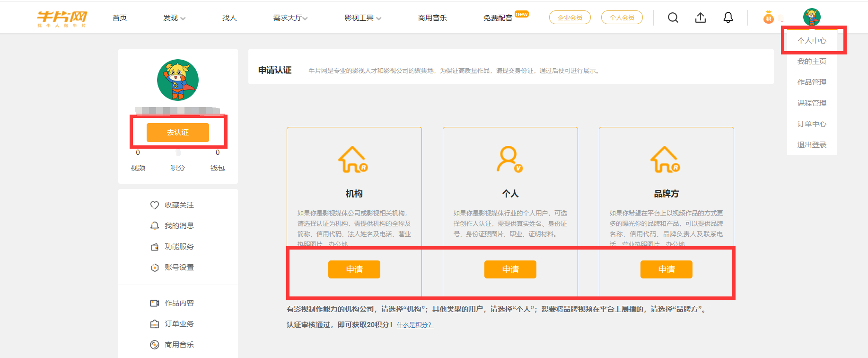Apply for 机构 certification
Viewport: 868px width, 358px height.
pyautogui.click(x=354, y=269)
